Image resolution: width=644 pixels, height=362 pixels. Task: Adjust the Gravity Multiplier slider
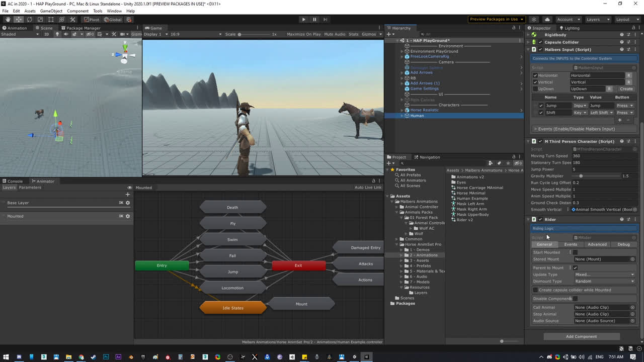pyautogui.click(x=581, y=176)
